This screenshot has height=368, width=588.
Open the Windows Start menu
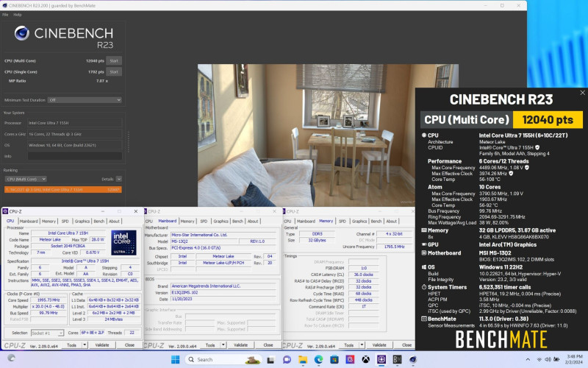click(175, 359)
